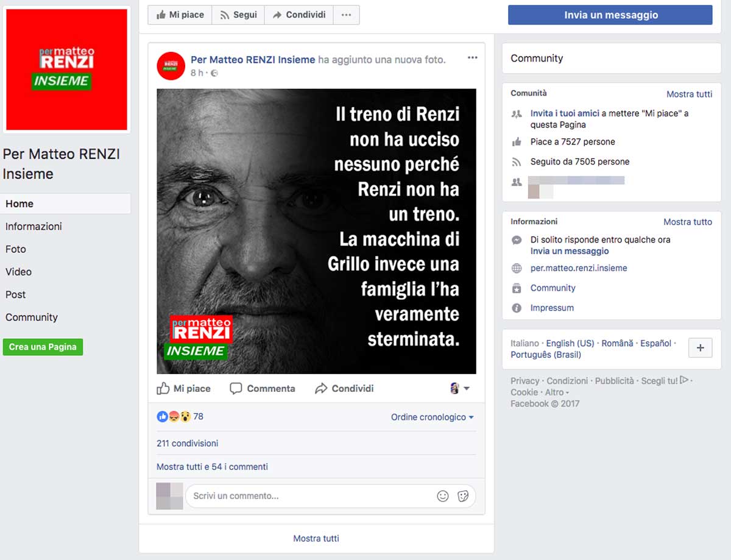Share the post with Condividi
Image resolution: width=731 pixels, height=560 pixels.
pos(344,388)
